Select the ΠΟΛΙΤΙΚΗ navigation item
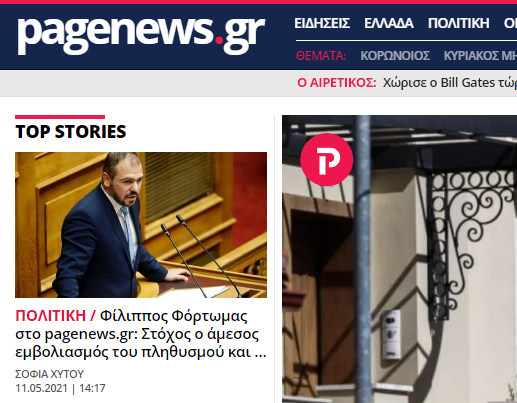 coord(459,23)
